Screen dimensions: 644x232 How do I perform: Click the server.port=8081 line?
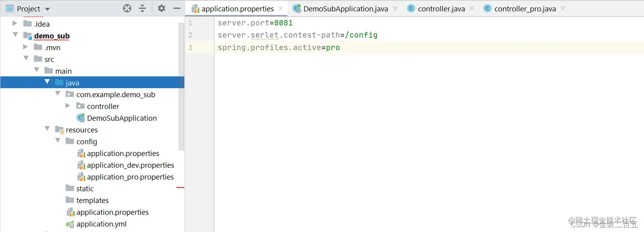(255, 23)
